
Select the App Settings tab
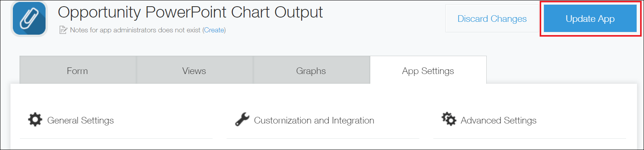[428, 71]
